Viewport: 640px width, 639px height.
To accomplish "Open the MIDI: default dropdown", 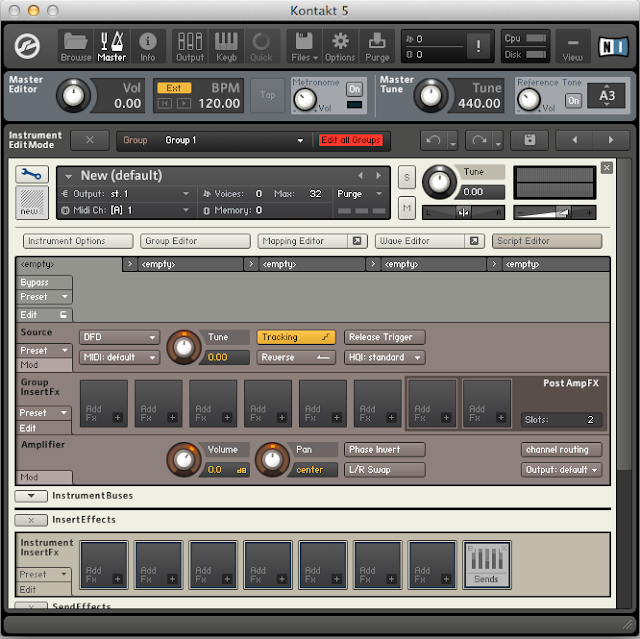I will [119, 357].
